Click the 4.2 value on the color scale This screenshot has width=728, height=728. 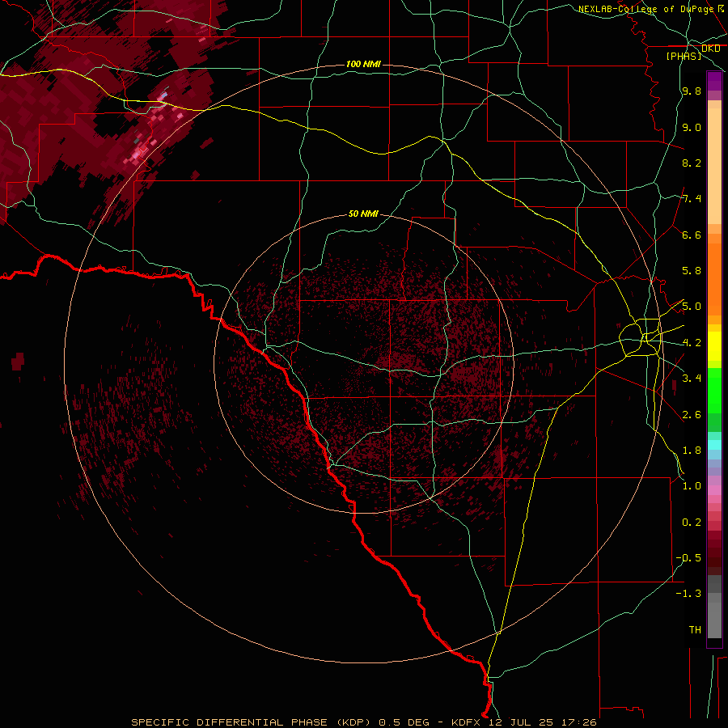692,343
